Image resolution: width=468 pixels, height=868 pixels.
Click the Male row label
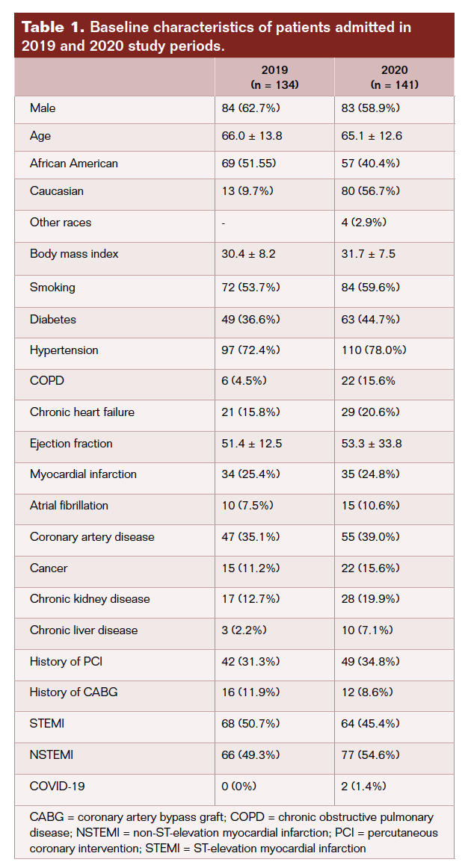pyautogui.click(x=43, y=108)
